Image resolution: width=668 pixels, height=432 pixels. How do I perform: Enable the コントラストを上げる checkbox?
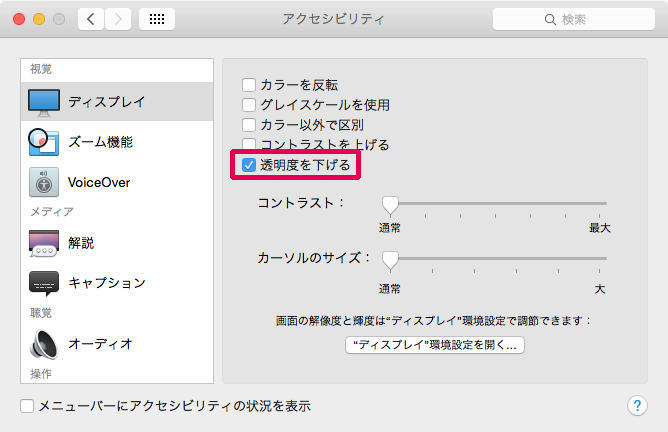point(249,144)
